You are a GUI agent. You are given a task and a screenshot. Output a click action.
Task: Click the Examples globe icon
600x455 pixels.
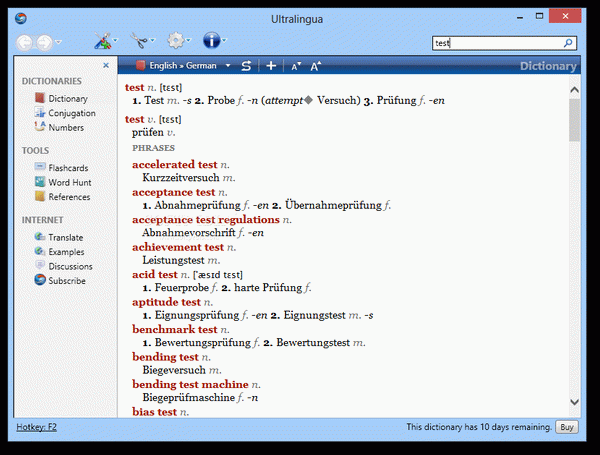[40, 251]
